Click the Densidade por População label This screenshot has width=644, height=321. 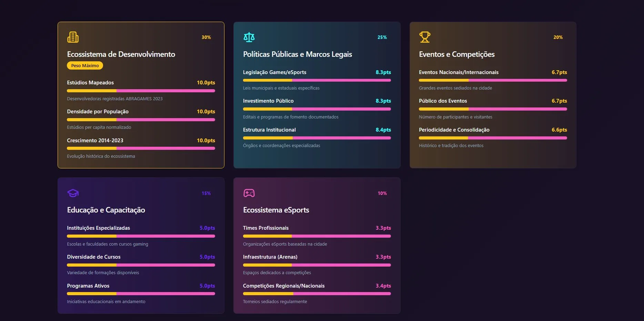[x=98, y=112]
